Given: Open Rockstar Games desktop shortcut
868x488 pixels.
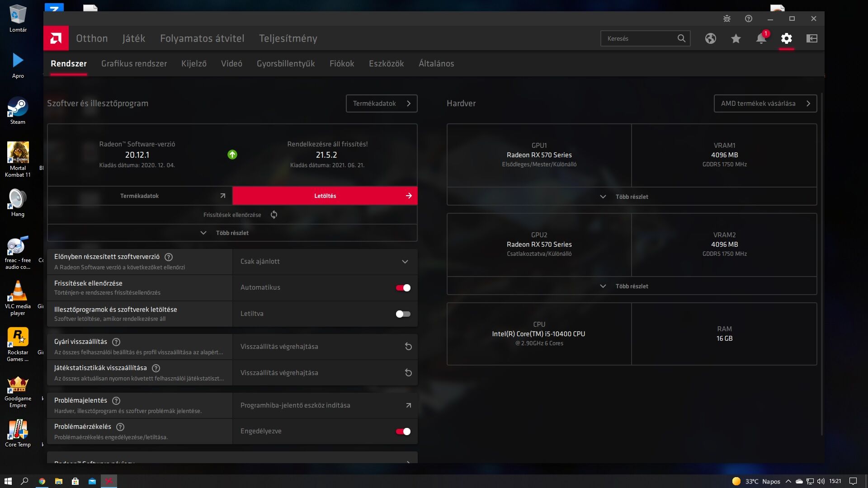Looking at the screenshot, I should (x=18, y=344).
